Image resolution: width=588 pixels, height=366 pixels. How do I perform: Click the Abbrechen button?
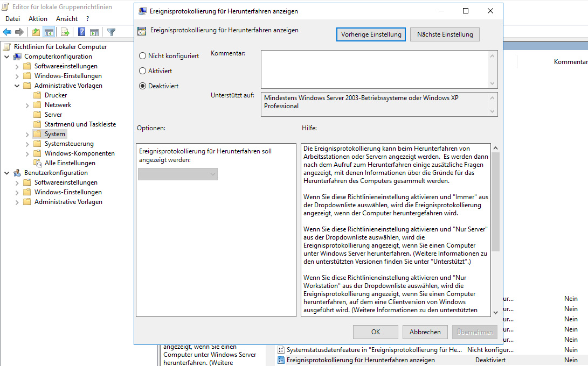(425, 332)
